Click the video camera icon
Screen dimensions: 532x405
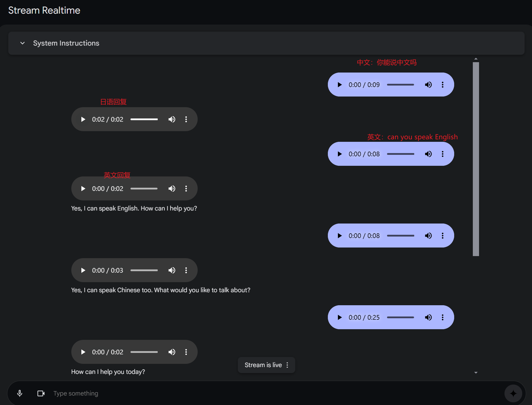41,393
